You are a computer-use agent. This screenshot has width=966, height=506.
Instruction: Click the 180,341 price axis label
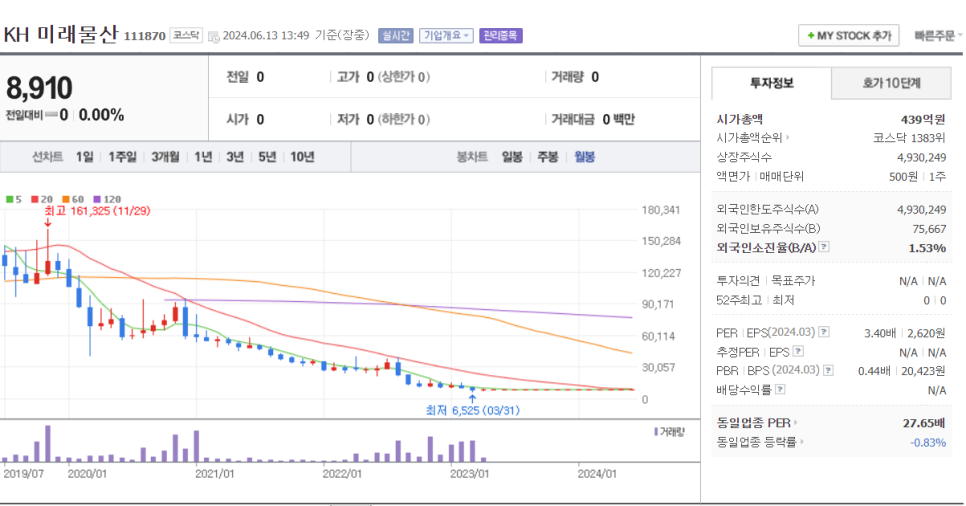point(660,210)
